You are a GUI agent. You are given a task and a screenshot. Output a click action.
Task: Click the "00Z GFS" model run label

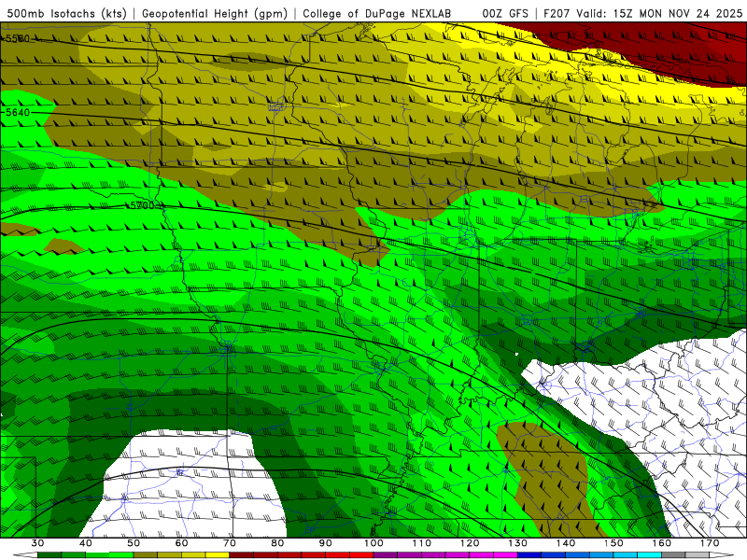(505, 14)
